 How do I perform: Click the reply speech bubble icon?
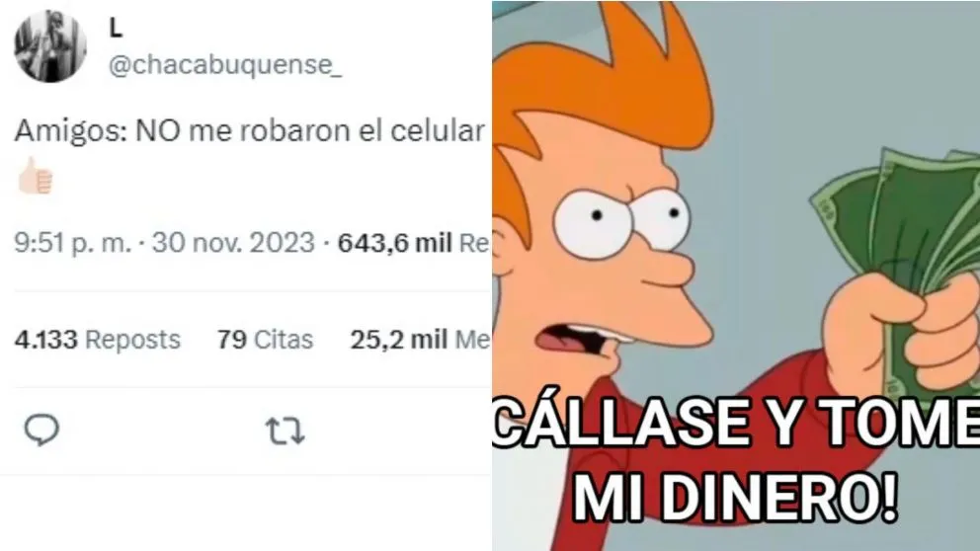pyautogui.click(x=41, y=430)
